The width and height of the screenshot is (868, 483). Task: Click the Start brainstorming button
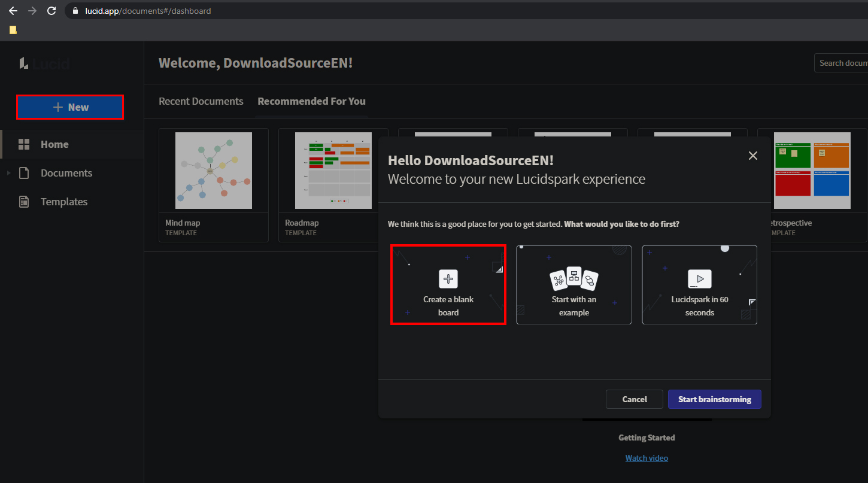(x=715, y=399)
